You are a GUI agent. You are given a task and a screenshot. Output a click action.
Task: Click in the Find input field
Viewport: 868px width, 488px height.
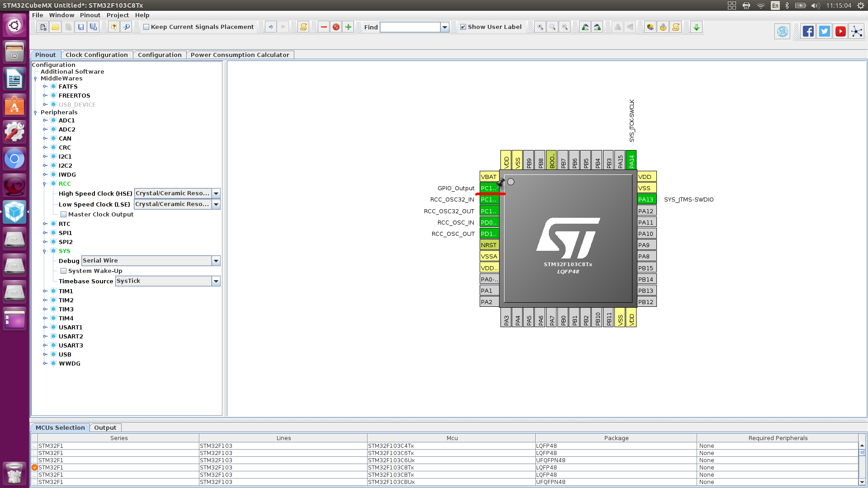[410, 27]
